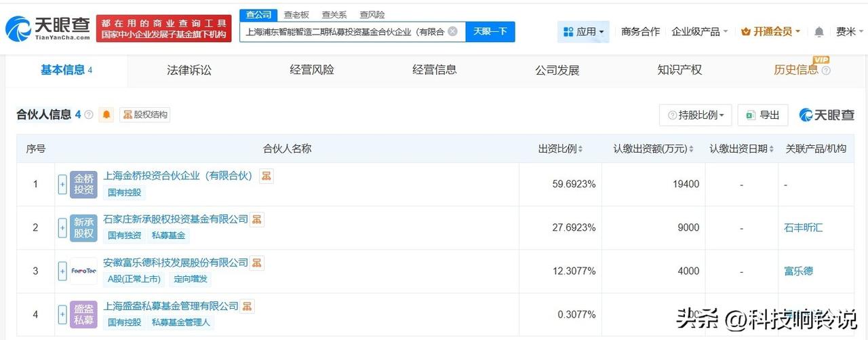
Task: Open 上海金桥投资合伙企业（有限合伙） link
Action: pos(178,176)
